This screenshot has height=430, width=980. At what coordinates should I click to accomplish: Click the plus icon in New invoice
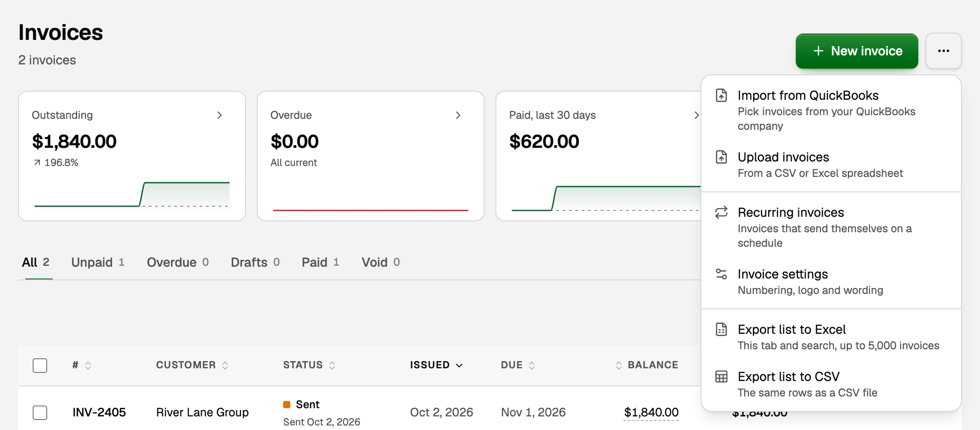click(x=818, y=51)
